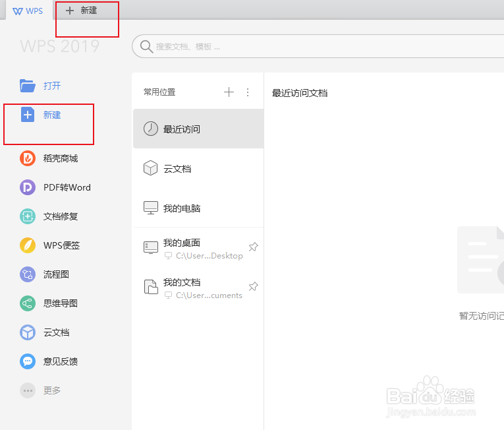Pin the 我的文档 location
This screenshot has height=430, width=504.
tap(253, 286)
